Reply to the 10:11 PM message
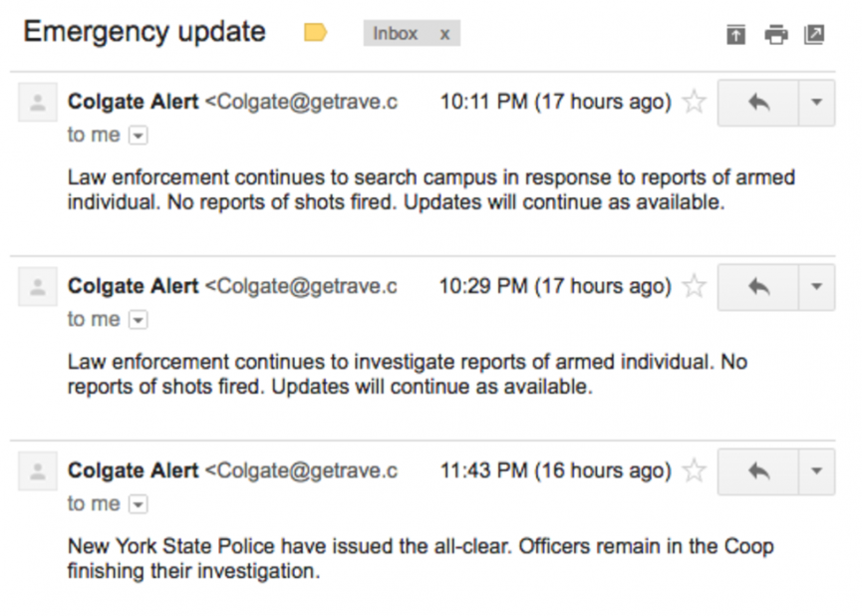 pyautogui.click(x=758, y=103)
